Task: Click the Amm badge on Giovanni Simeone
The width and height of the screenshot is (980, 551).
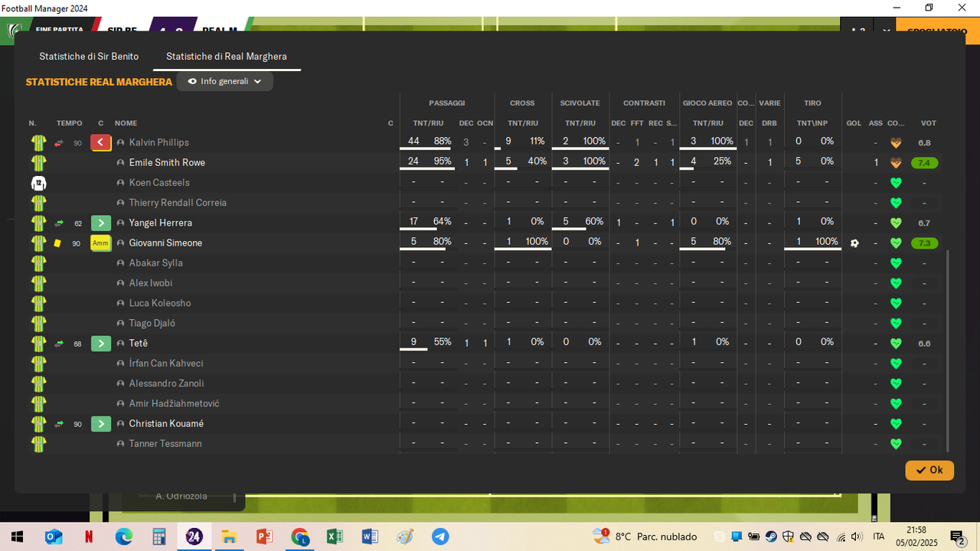Action: (101, 243)
